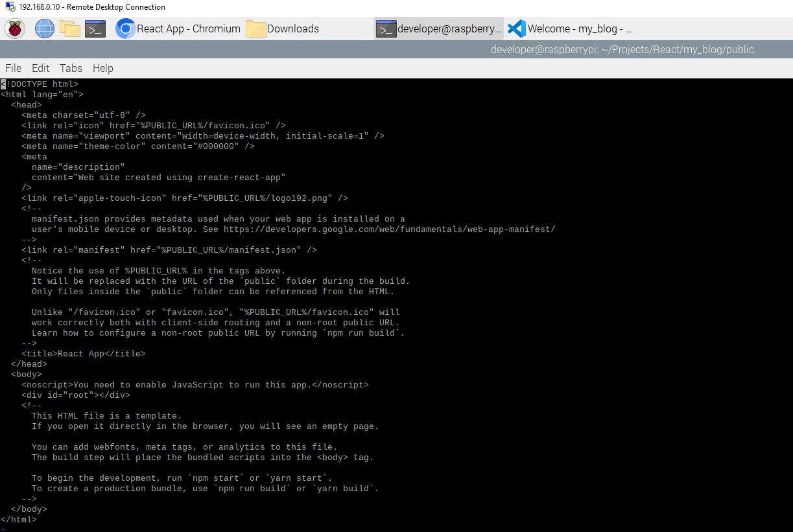The image size is (793, 532).
Task: Click the '</body>' closing tag line
Action: pyautogui.click(x=29, y=509)
